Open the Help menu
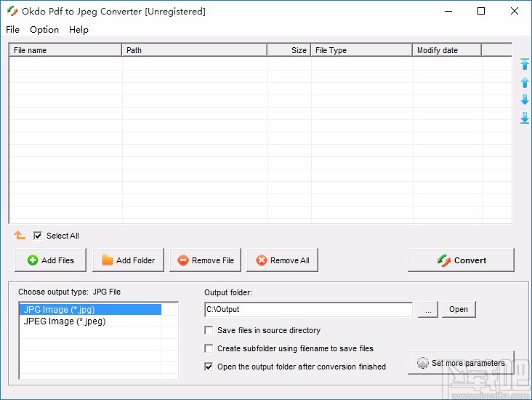This screenshot has width=532, height=400. point(78,30)
